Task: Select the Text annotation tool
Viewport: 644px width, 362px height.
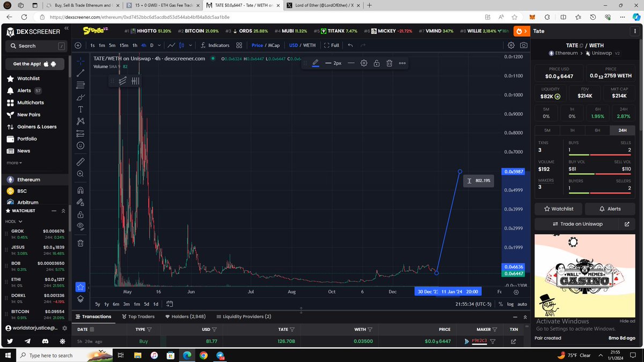Action: (80, 109)
